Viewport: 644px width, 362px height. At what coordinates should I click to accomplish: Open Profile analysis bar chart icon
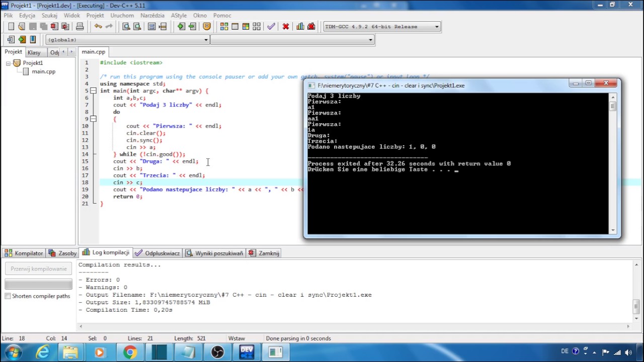300,27
